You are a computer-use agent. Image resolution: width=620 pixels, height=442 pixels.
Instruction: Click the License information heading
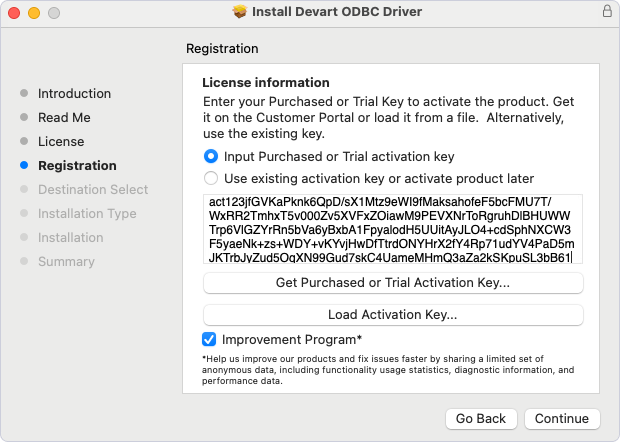266,83
